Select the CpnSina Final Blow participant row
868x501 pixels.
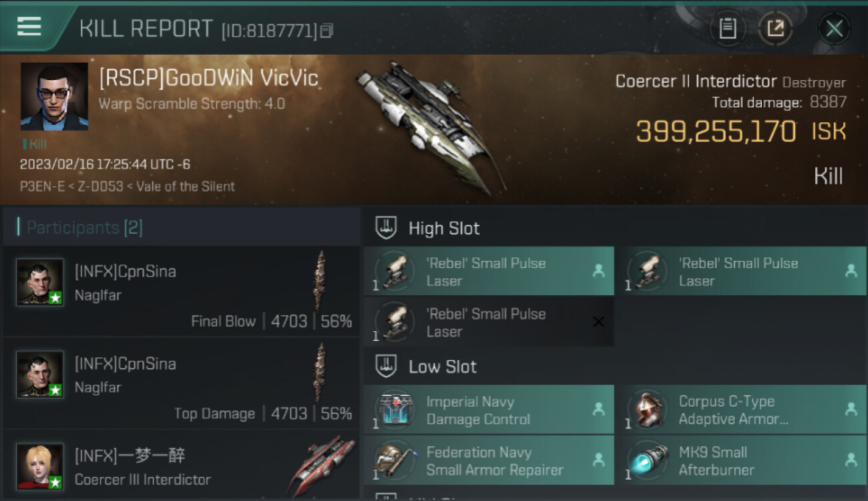tap(182, 291)
